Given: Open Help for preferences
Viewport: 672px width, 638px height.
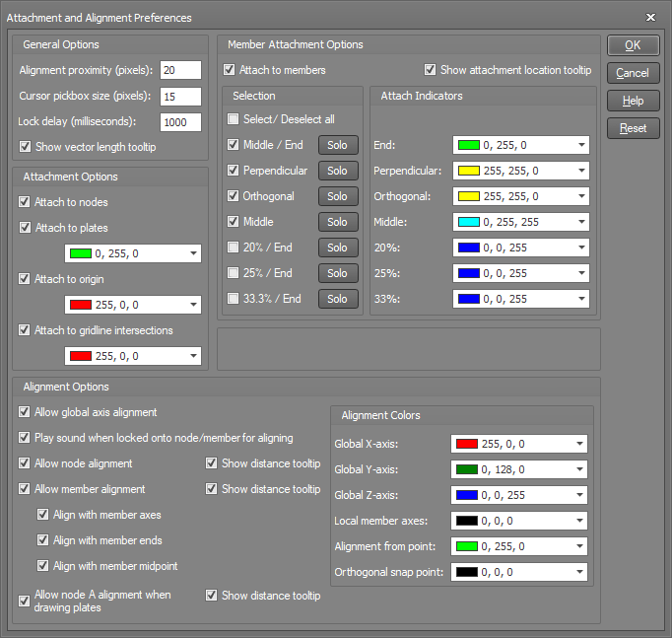Looking at the screenshot, I should pyautogui.click(x=633, y=101).
